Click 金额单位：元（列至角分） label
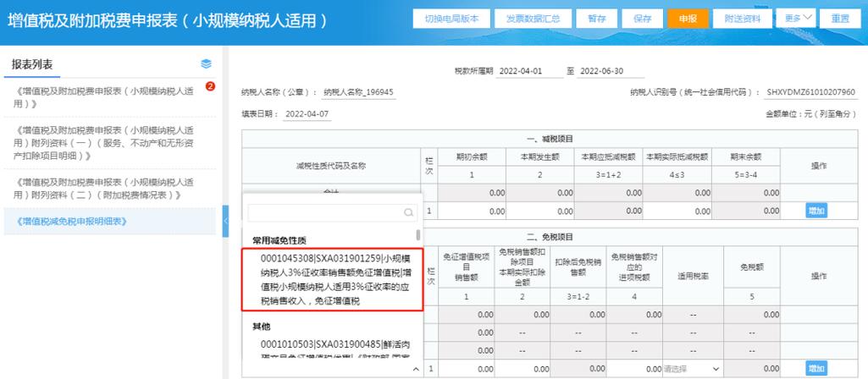This screenshot has height=379, width=868. [811, 114]
